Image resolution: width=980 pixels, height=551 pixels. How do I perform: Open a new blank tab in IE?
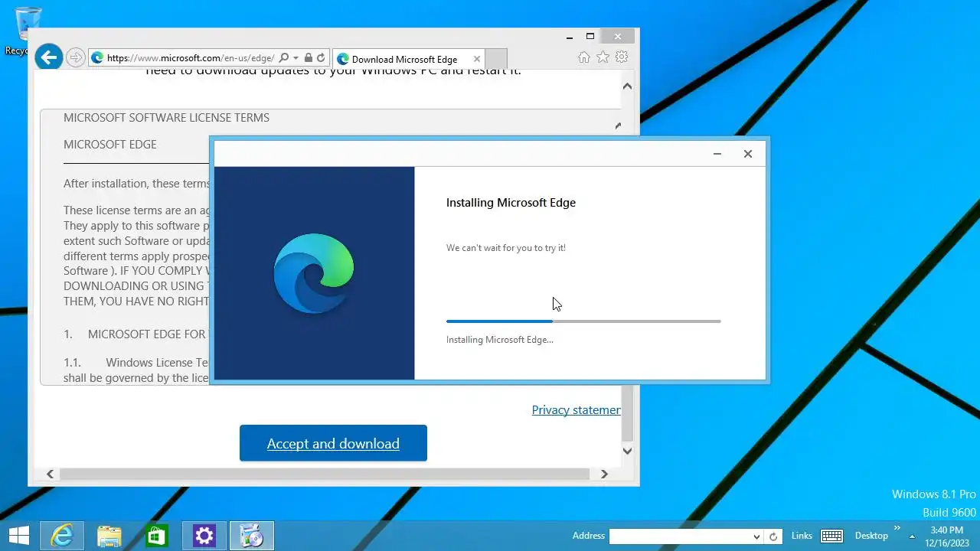[x=496, y=59]
